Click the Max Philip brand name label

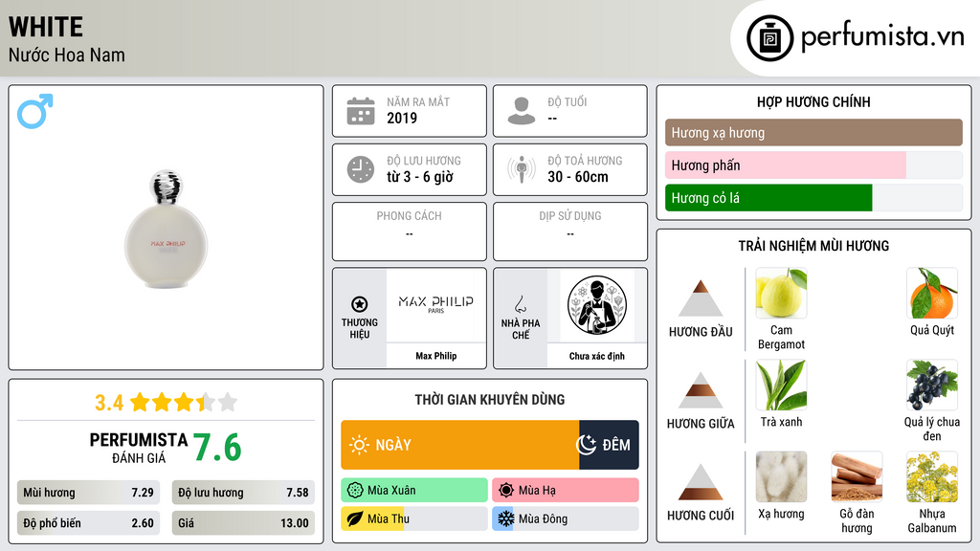(436, 356)
